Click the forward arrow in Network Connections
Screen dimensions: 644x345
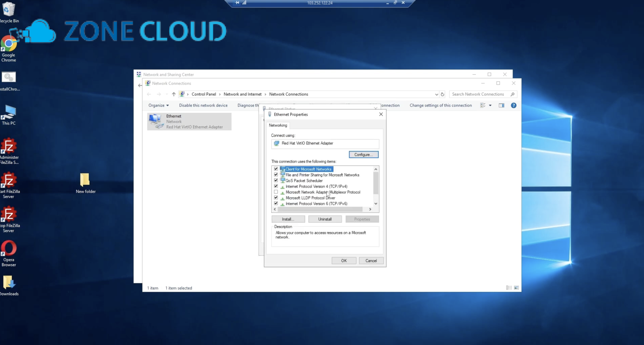159,94
